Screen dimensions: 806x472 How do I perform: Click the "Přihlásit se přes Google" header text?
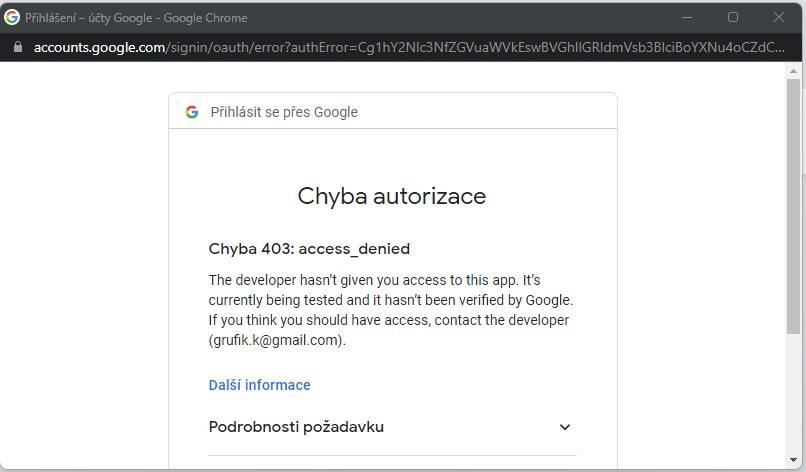tap(284, 112)
